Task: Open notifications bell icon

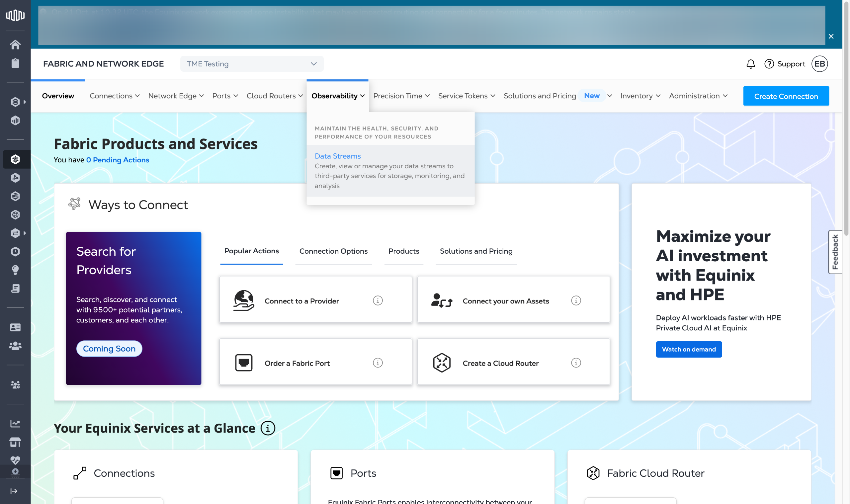Action: click(750, 64)
